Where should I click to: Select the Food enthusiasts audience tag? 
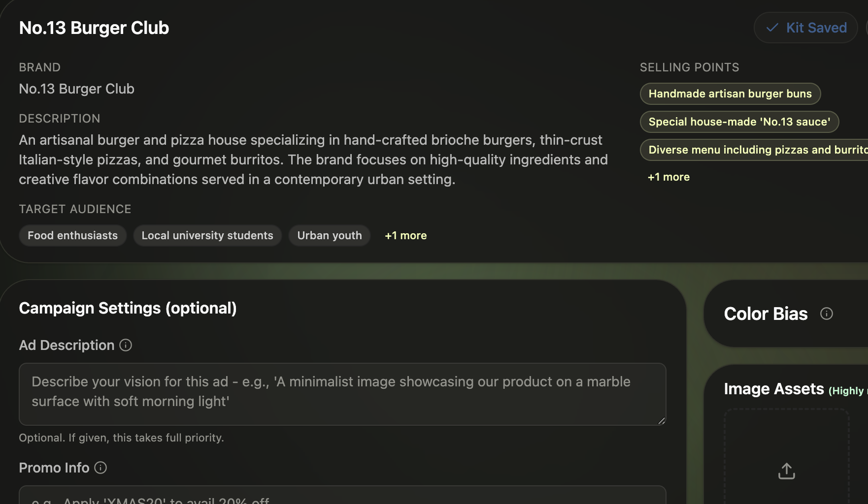pyautogui.click(x=73, y=236)
